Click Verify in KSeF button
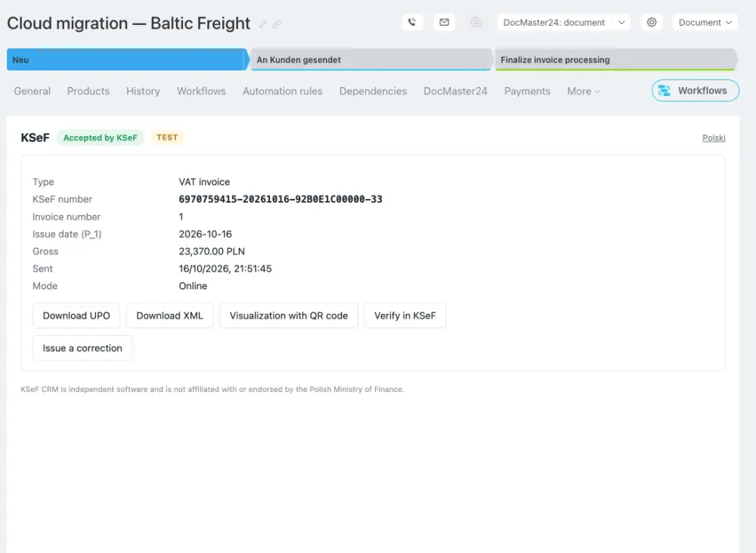 [x=405, y=315]
